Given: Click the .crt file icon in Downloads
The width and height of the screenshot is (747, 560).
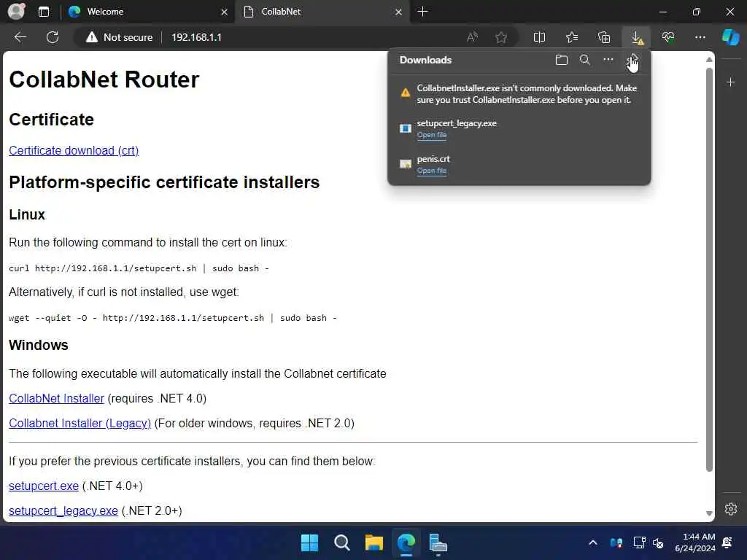Looking at the screenshot, I should point(406,164).
